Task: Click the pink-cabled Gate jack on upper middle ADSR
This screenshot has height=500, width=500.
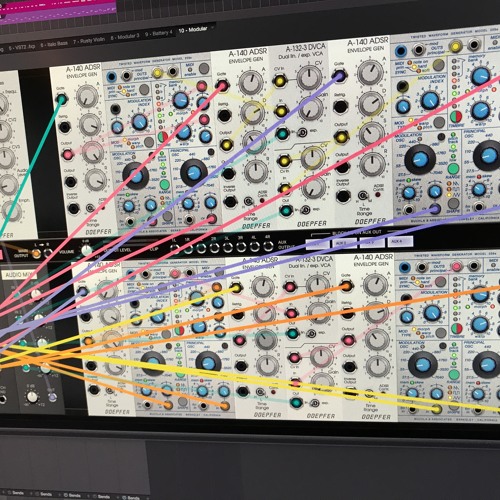Action: coord(222,85)
